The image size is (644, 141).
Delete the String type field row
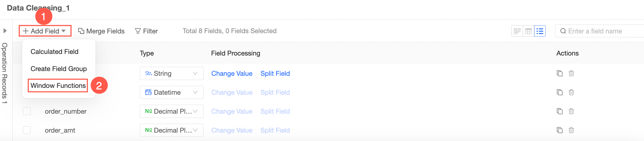pyautogui.click(x=571, y=73)
